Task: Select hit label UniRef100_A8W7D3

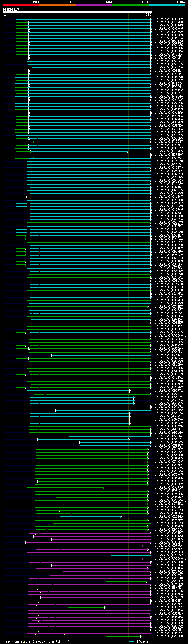Action: pos(169,123)
